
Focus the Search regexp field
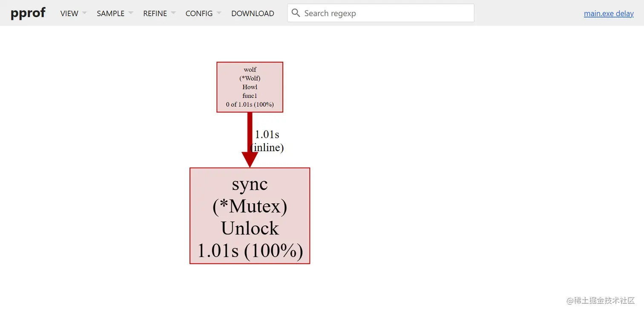pos(381,13)
